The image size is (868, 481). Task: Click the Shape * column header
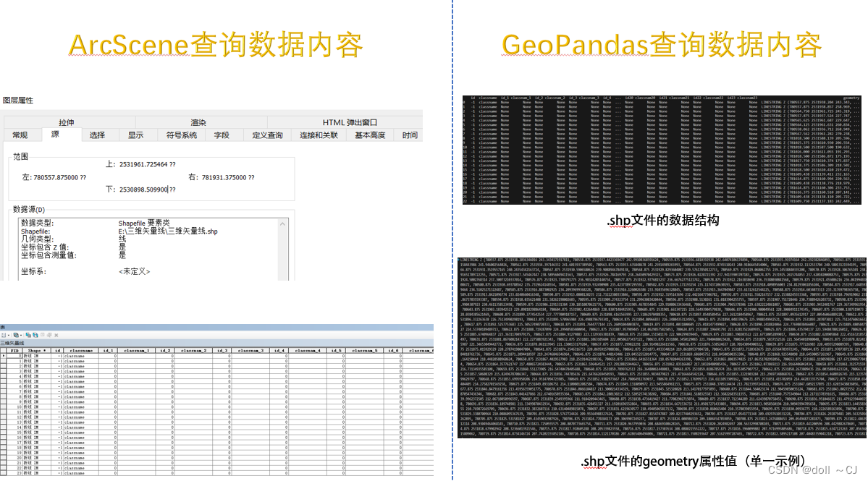(x=36, y=351)
